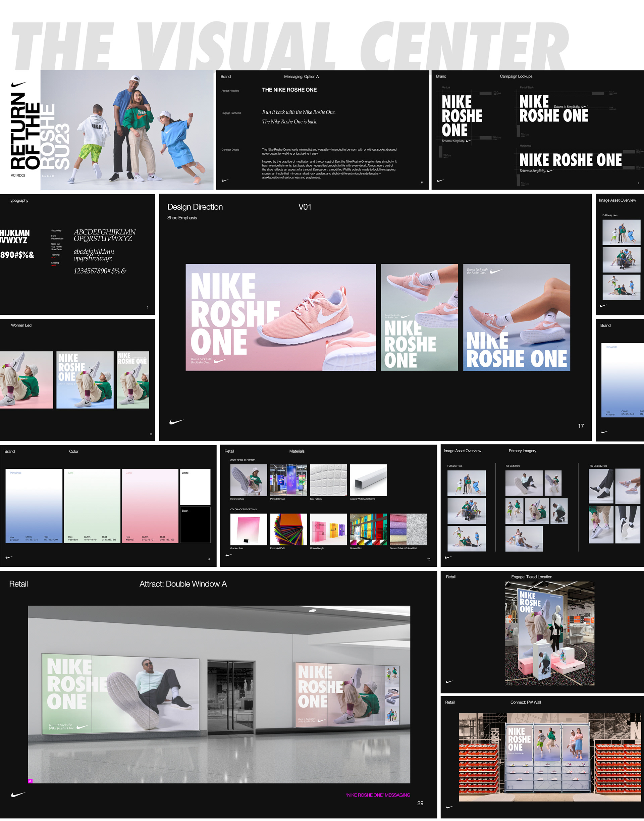Open the blue Women Led poster with stacked title

85,380
